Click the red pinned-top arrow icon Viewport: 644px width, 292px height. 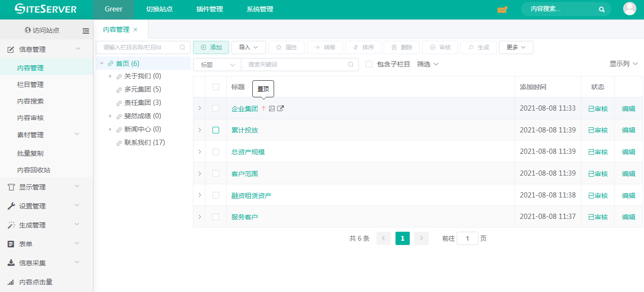pos(264,109)
